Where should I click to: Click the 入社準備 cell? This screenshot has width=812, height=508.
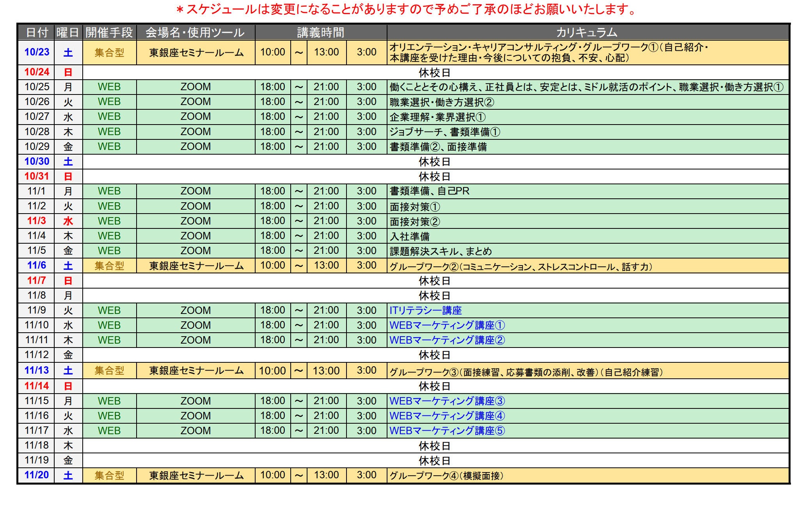588,236
